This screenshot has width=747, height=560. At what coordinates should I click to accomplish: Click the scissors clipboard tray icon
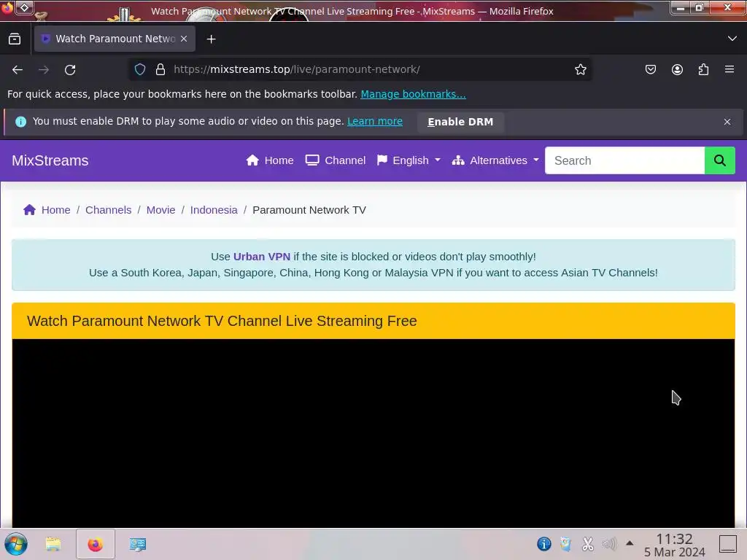[588, 544]
